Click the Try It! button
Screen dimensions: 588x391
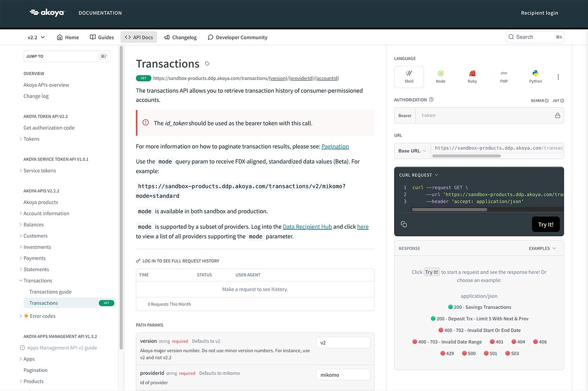[x=546, y=224]
